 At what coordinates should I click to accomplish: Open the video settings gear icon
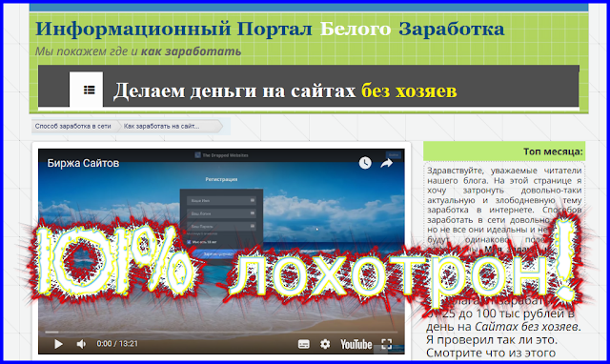click(325, 344)
